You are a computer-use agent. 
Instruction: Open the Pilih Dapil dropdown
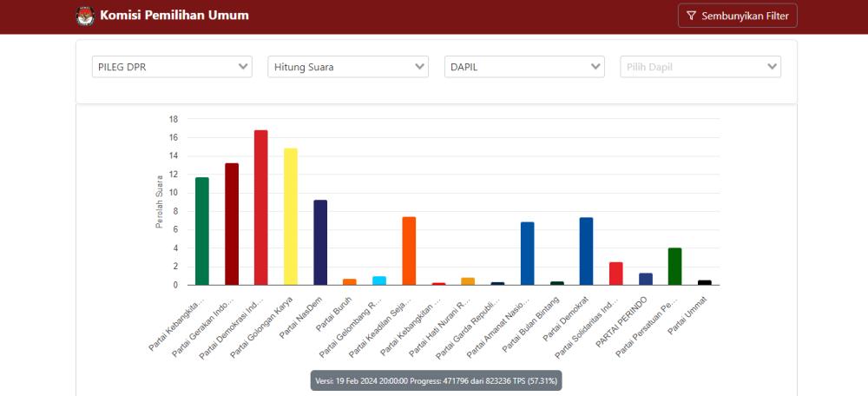point(700,67)
